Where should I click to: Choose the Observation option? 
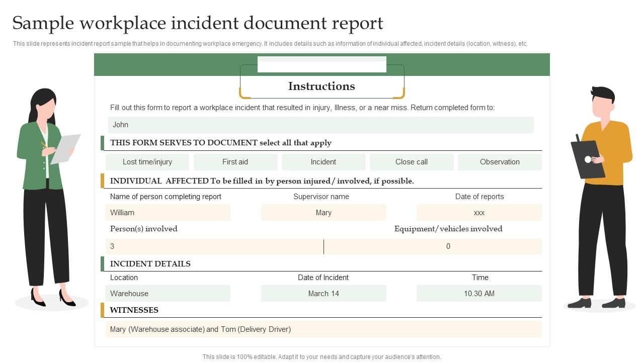point(499,162)
